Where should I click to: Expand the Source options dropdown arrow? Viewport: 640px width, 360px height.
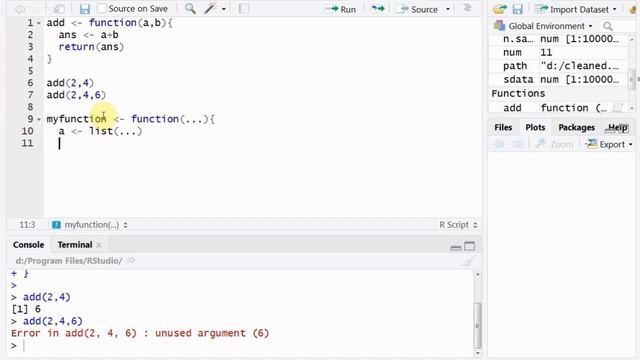tap(448, 9)
